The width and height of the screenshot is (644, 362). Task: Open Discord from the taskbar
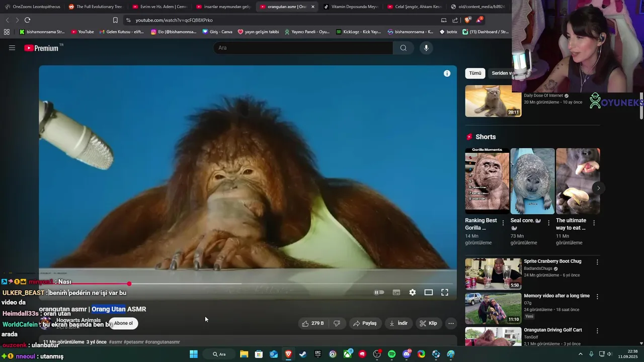407,354
